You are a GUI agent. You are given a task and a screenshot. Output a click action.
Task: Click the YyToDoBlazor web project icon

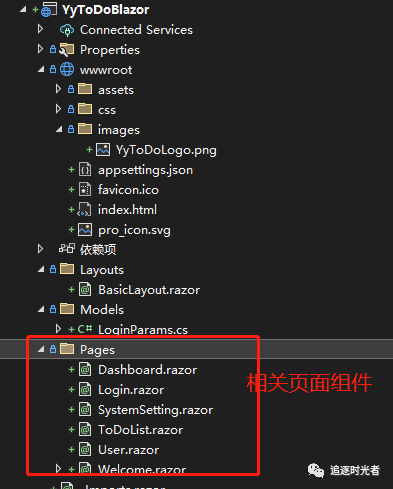pyautogui.click(x=49, y=10)
